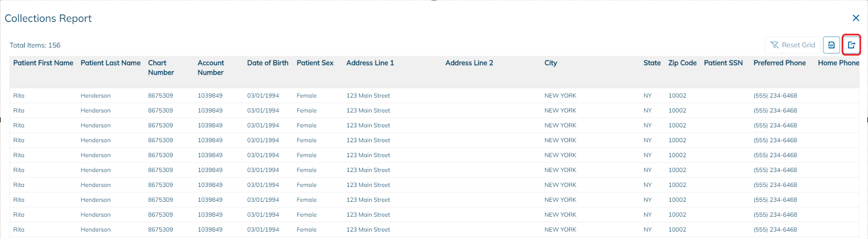
Task: Sort by Patient Last Name column
Action: click(x=110, y=63)
